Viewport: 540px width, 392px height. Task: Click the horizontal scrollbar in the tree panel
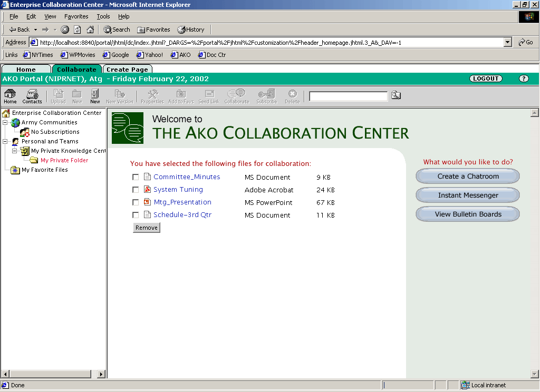tap(53, 374)
